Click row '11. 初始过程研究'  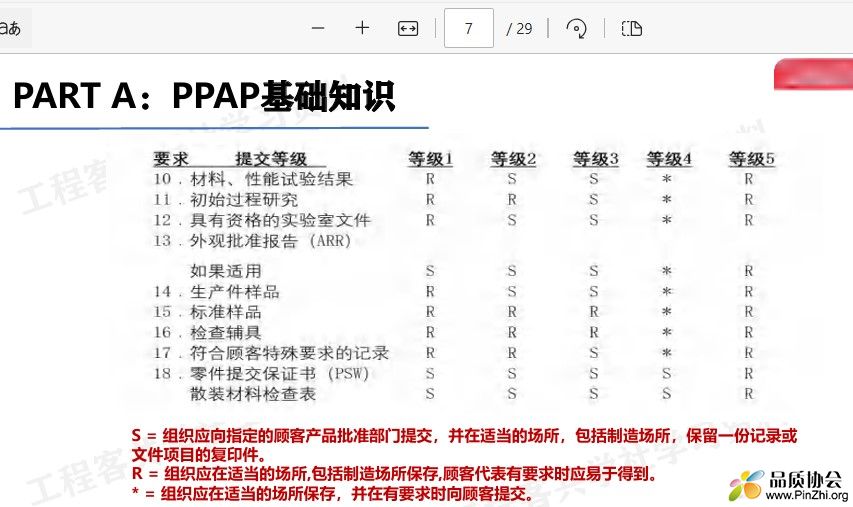tap(225, 200)
